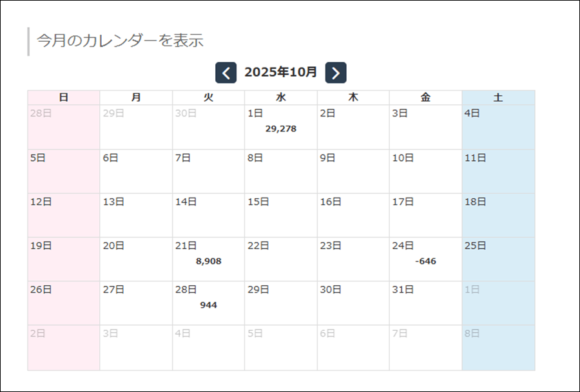Choose the October 13 date cell

click(x=136, y=215)
